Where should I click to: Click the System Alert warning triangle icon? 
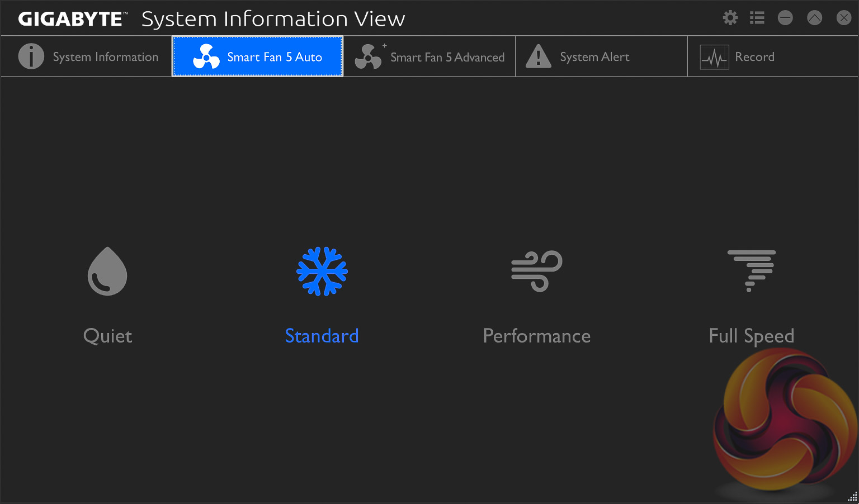pos(539,56)
